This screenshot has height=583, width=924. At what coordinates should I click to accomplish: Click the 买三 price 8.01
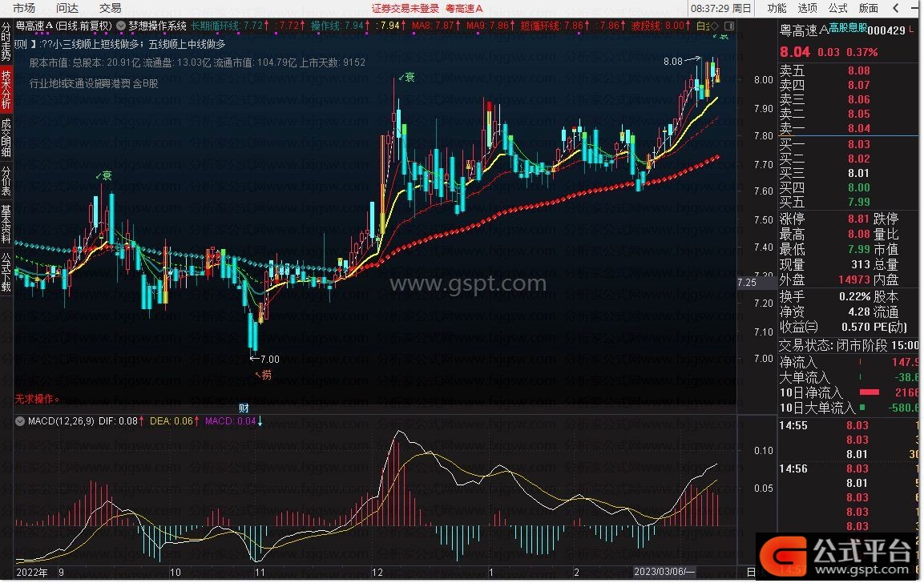(x=858, y=173)
